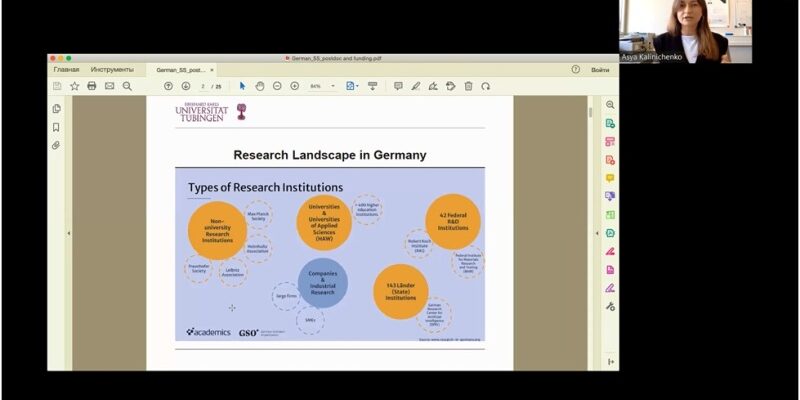
Task: Open the Инструменты tab
Action: (x=112, y=70)
